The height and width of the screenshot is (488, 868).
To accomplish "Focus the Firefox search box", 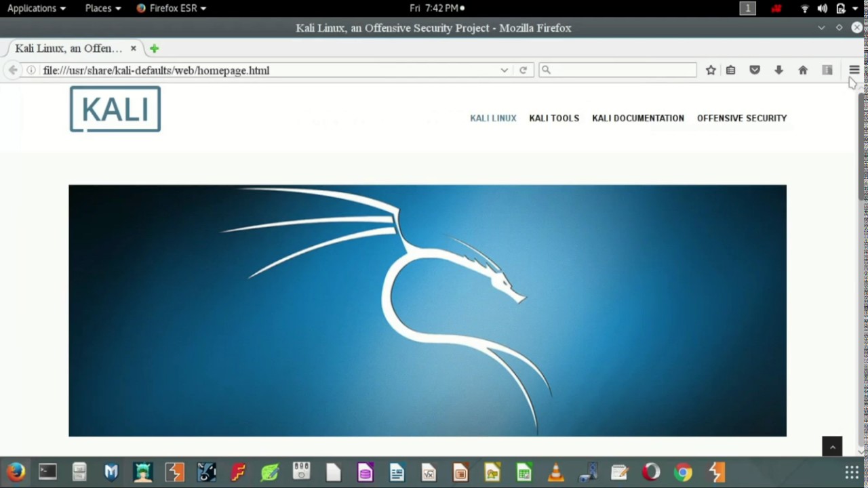I will coord(618,70).
